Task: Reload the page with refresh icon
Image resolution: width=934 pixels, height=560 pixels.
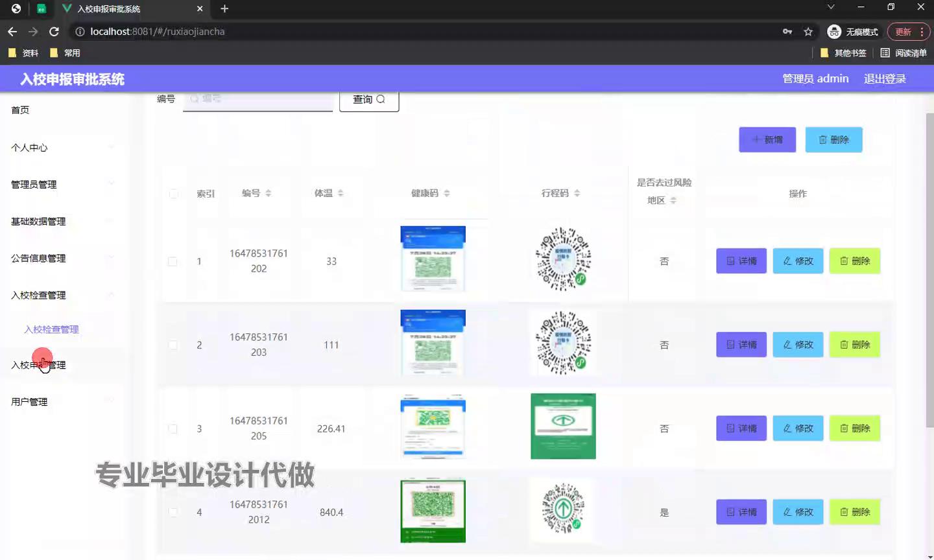Action: click(x=54, y=32)
